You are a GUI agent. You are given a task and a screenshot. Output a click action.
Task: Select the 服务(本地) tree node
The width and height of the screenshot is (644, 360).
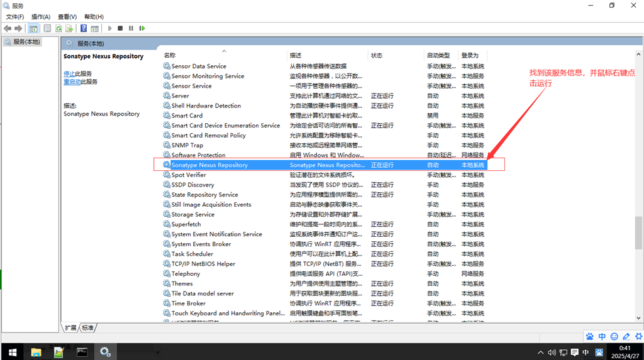coord(26,42)
